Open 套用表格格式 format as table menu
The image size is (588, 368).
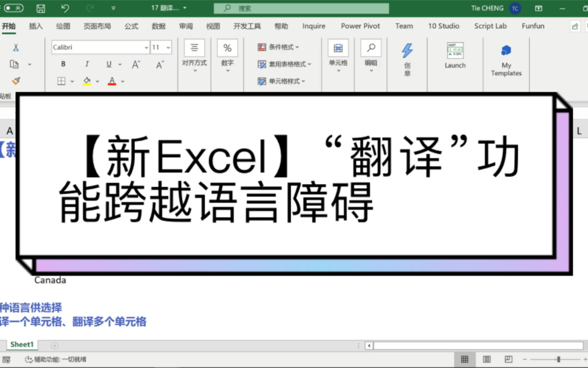[284, 64]
